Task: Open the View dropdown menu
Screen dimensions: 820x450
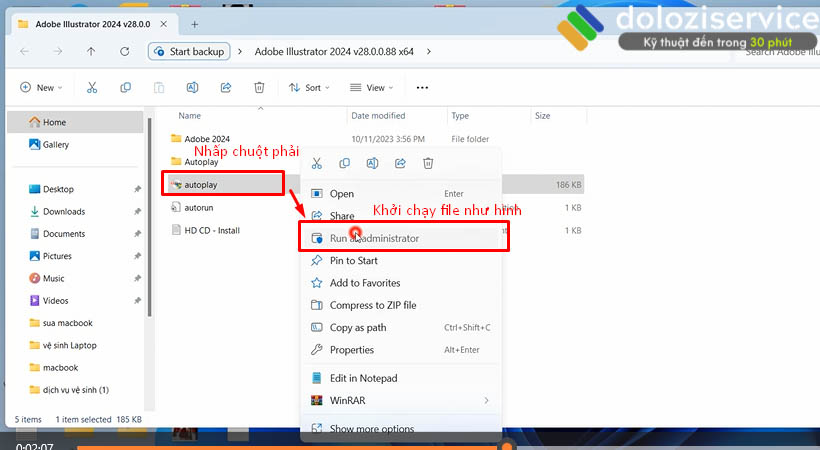Action: pyautogui.click(x=369, y=88)
